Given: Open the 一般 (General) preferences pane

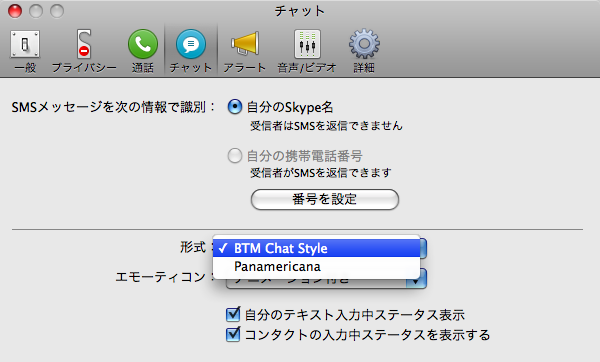Looking at the screenshot, I should [25, 51].
